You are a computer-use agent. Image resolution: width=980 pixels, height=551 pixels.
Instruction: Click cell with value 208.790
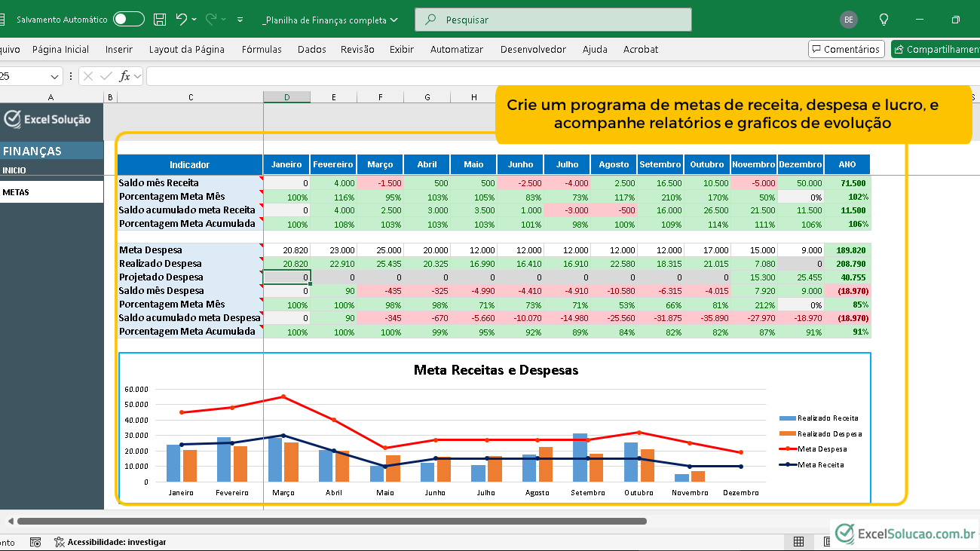(847, 264)
